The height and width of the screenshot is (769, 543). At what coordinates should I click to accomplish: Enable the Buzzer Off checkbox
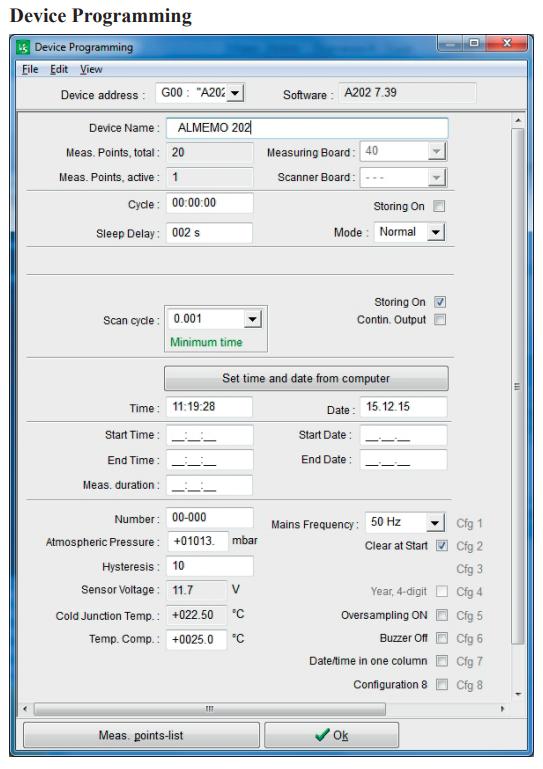coord(442,638)
